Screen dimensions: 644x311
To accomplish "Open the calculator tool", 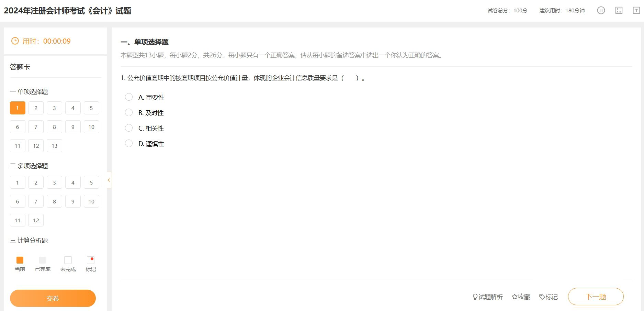I will click(x=619, y=10).
